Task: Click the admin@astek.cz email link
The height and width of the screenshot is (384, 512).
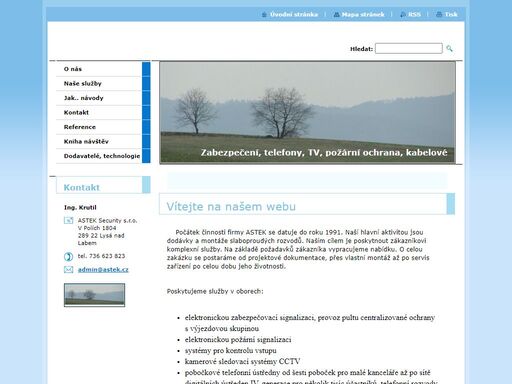Action: tap(103, 270)
